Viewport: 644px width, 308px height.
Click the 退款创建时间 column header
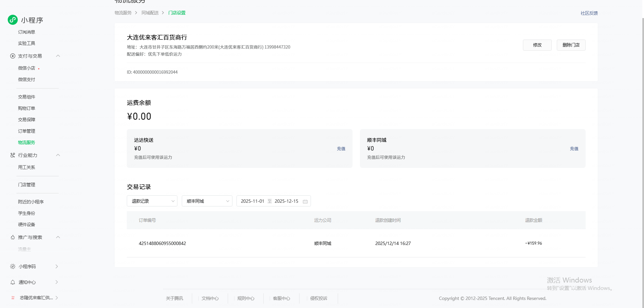tap(388, 220)
